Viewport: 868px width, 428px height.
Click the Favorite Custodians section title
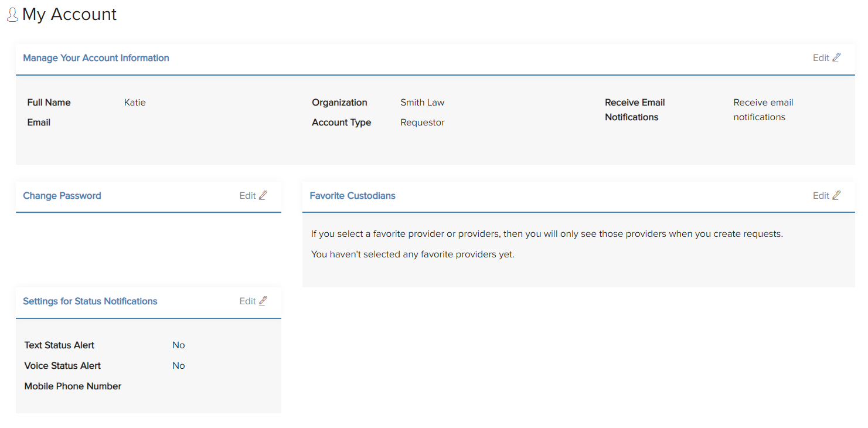click(x=352, y=195)
